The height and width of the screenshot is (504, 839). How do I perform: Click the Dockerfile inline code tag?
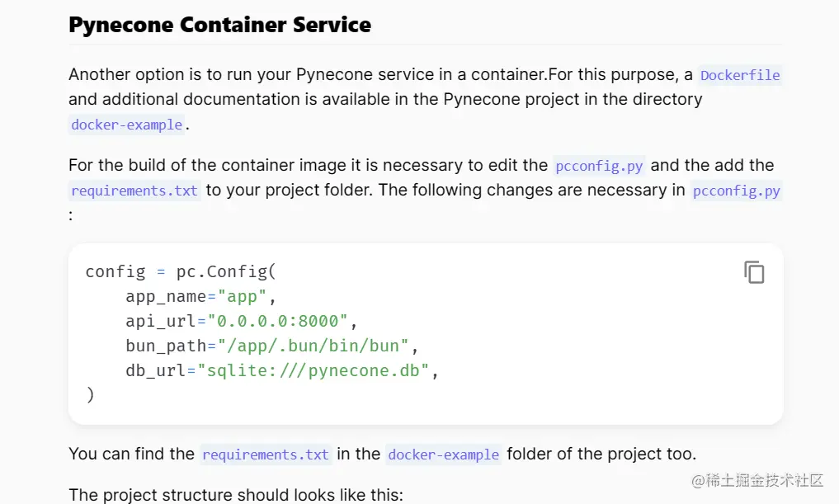(x=739, y=75)
